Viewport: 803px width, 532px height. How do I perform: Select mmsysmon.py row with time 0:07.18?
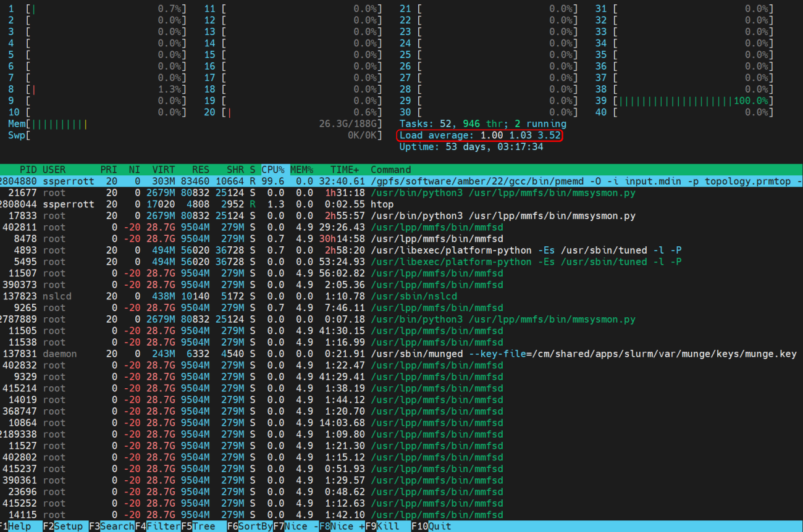tap(401, 320)
